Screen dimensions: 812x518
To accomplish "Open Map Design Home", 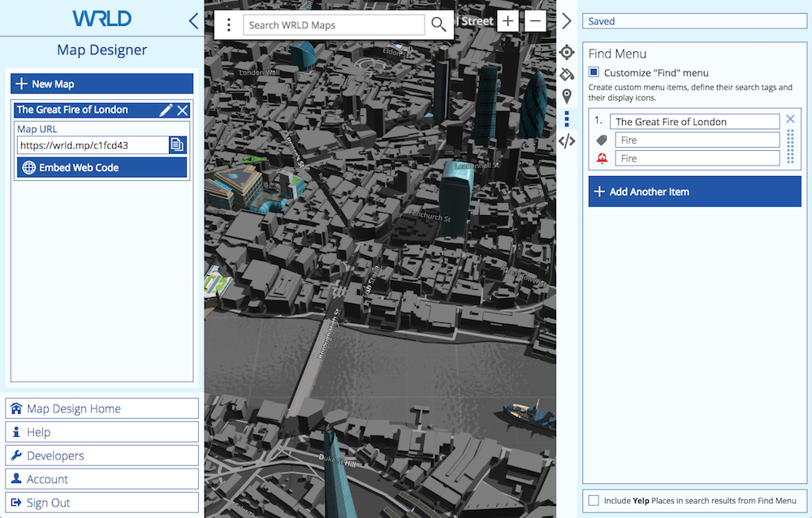I will [101, 408].
